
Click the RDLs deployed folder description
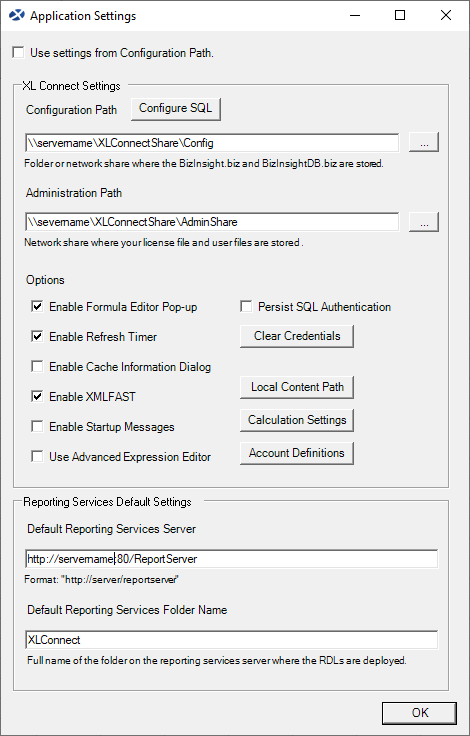coord(216,660)
